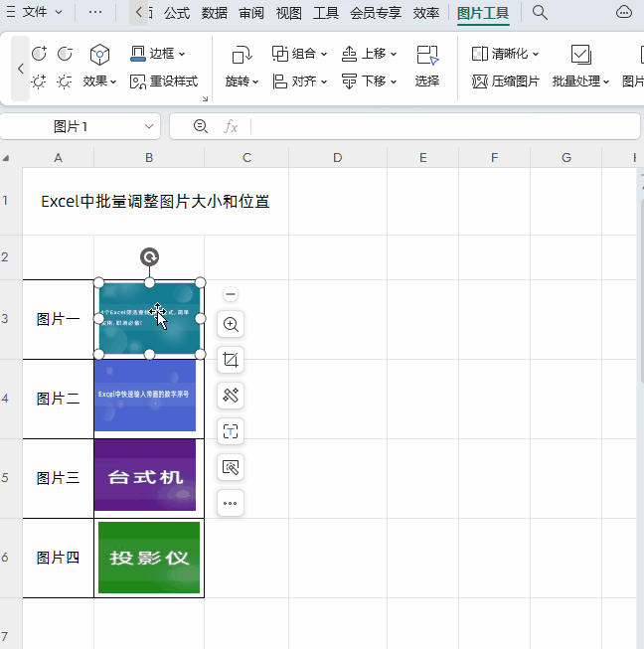Click the fx insert function icon
The image size is (644, 649).
(x=231, y=126)
